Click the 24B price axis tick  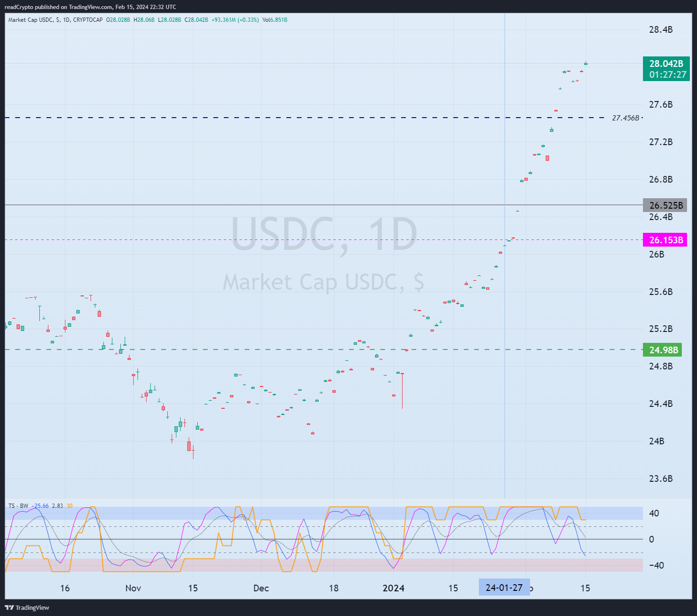click(657, 441)
